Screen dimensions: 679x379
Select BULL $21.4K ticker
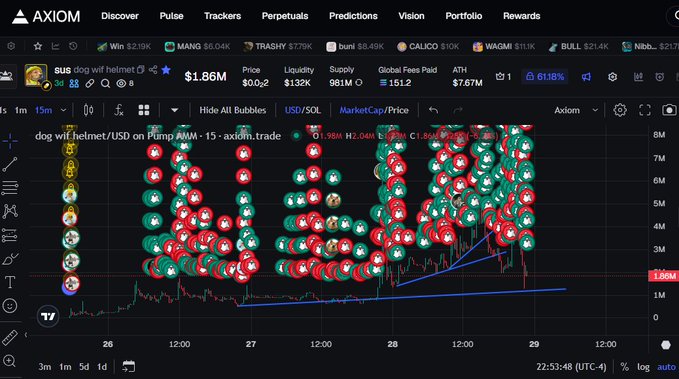(x=578, y=46)
